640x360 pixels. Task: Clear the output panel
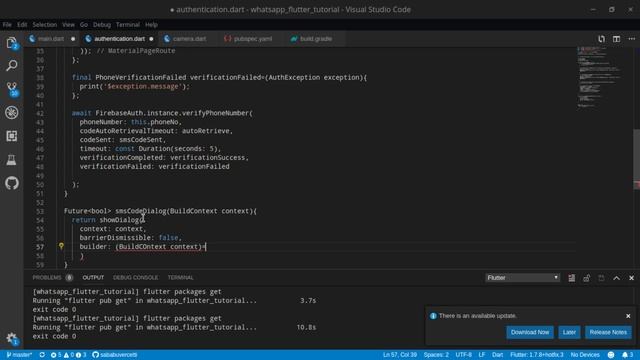tap(571, 278)
